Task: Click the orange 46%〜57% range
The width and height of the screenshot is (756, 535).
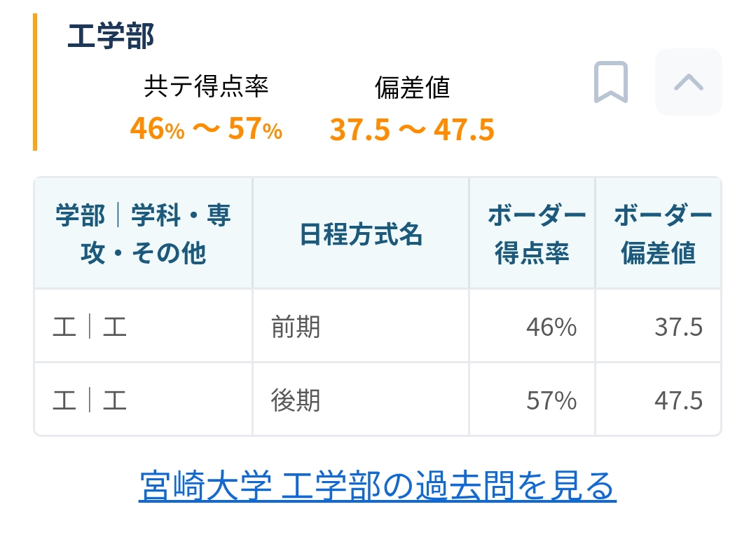Action: (x=207, y=129)
